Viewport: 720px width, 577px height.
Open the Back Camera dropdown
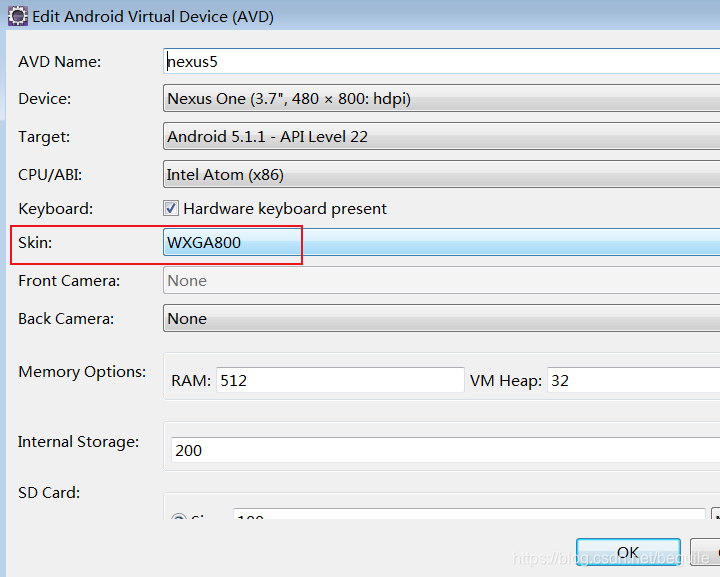(441, 319)
